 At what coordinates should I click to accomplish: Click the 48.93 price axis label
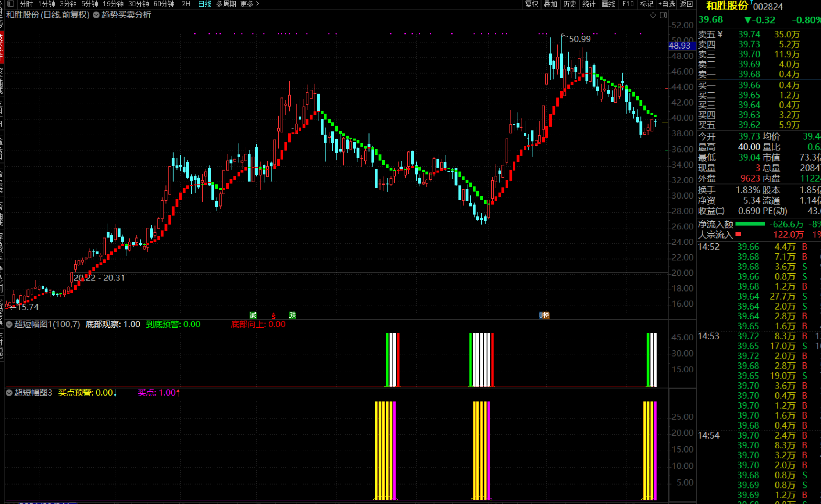pyautogui.click(x=679, y=46)
